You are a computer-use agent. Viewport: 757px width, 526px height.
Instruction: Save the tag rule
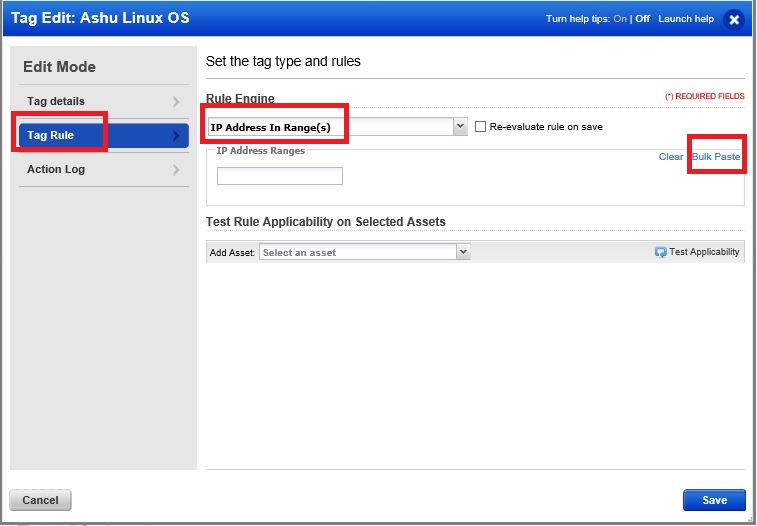pos(714,500)
